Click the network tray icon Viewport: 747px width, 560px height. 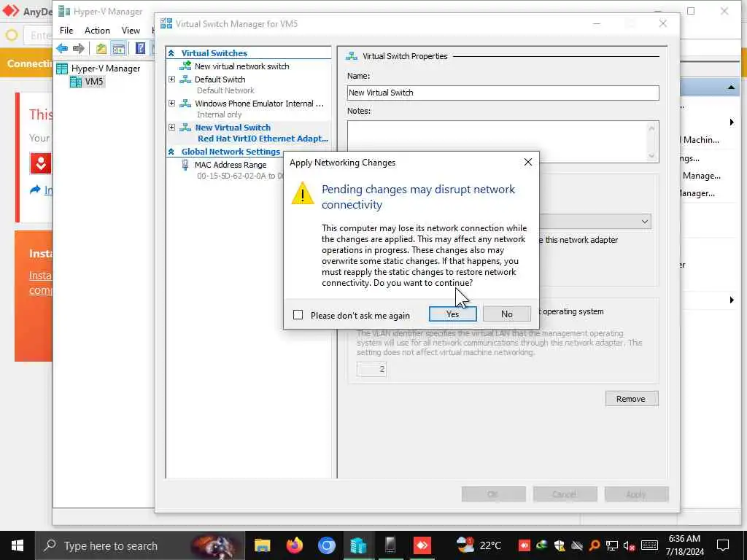click(x=612, y=545)
